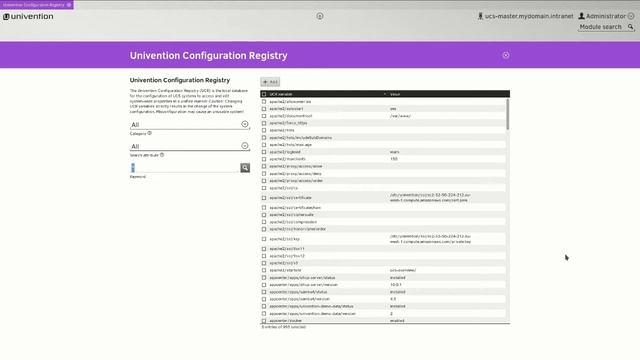
Task: Click the host icon beside ucs-master.mydomain.intranet
Action: pos(480,16)
